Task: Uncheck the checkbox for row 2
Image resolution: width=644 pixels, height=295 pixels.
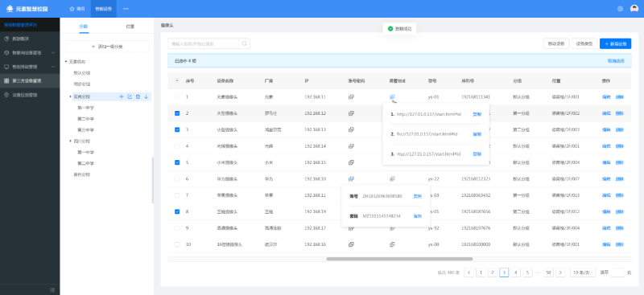Action: [177, 113]
